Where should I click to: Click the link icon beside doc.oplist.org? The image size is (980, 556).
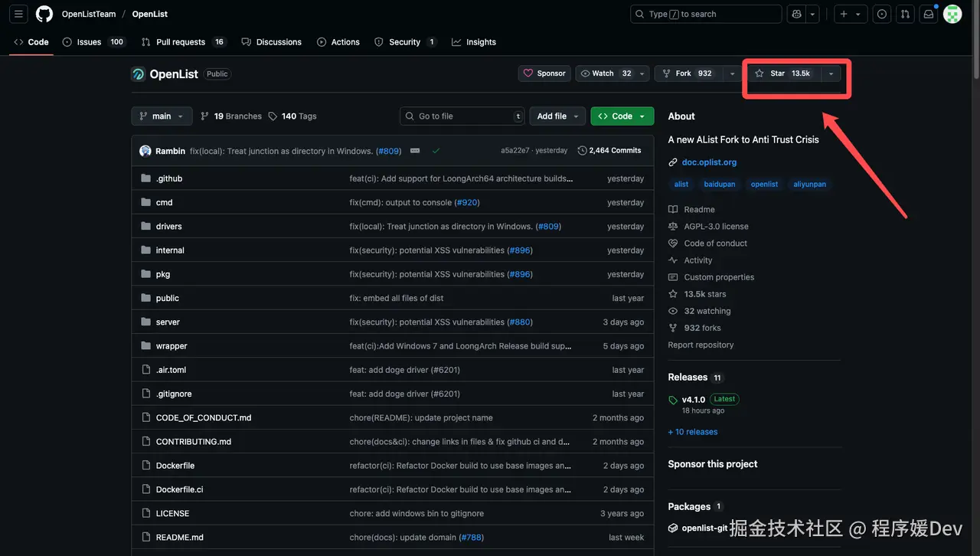click(x=673, y=162)
